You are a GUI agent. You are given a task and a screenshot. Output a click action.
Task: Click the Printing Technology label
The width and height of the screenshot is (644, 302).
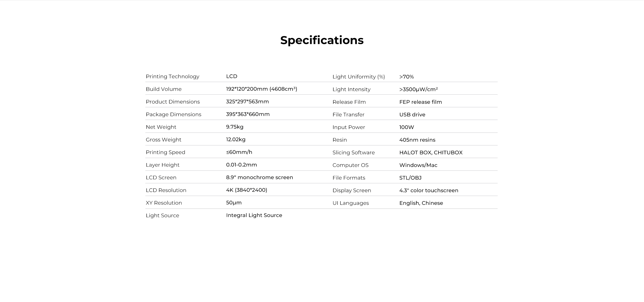[172, 76]
